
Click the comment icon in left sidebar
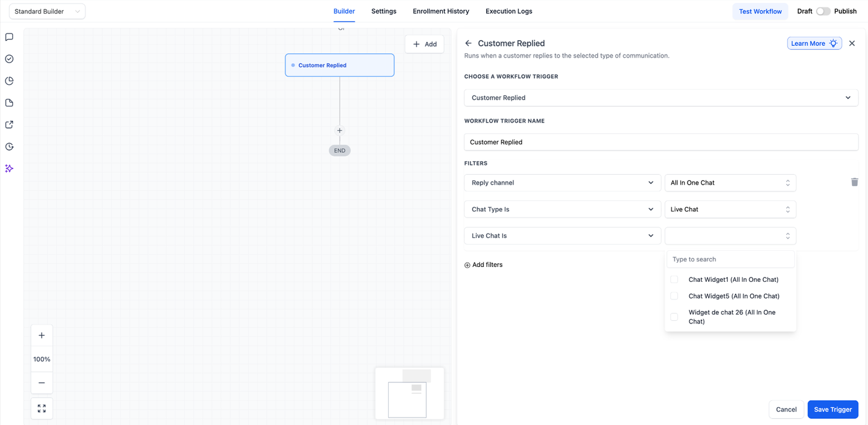(x=9, y=37)
